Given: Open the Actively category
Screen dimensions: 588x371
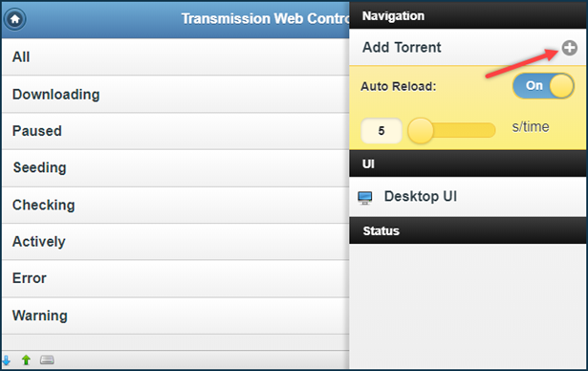Looking at the screenshot, I should [x=176, y=242].
